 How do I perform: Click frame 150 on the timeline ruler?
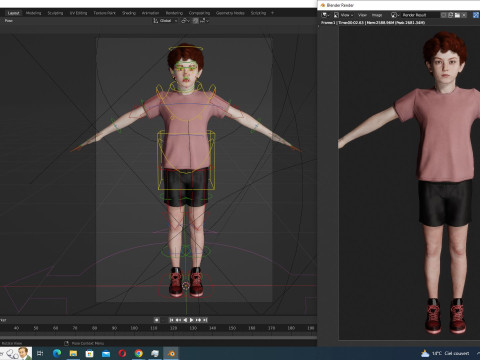tap(232, 328)
